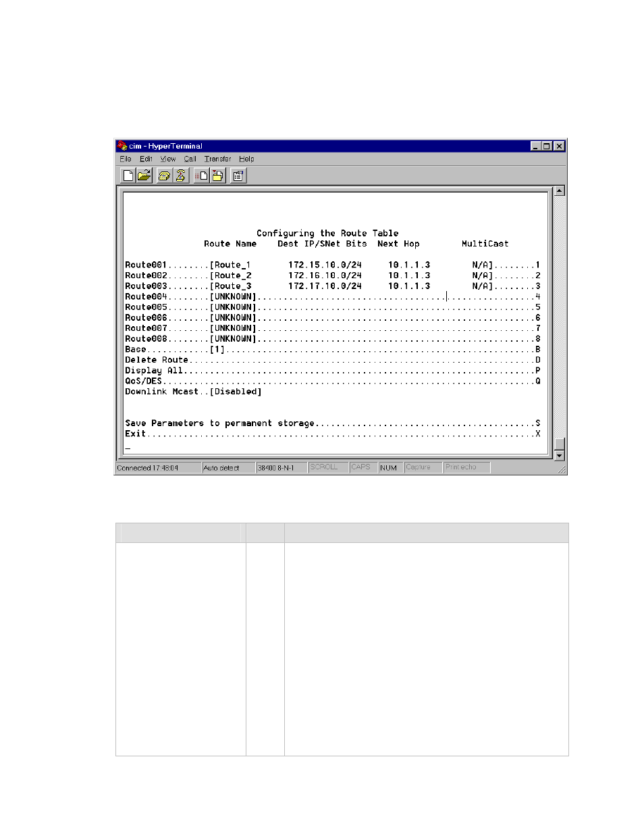The image size is (644, 834).
Task: Click the 172.15.10.0/24 destination value
Action: click(x=325, y=265)
